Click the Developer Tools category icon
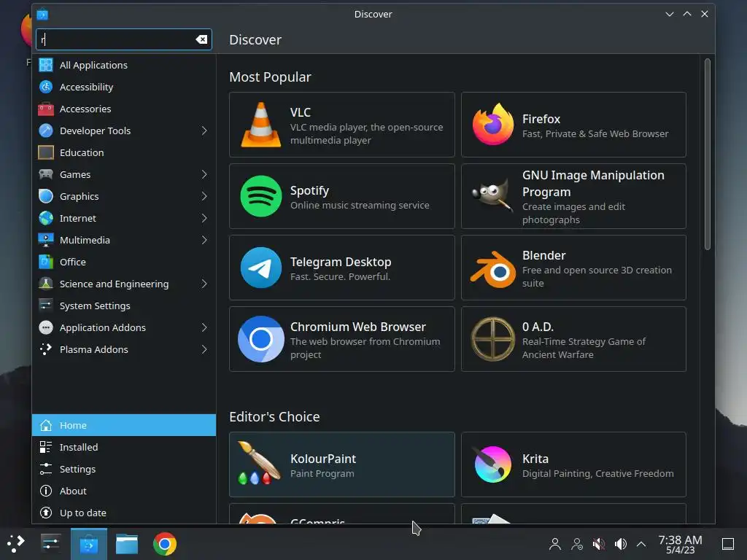The width and height of the screenshot is (747, 560). [46, 131]
